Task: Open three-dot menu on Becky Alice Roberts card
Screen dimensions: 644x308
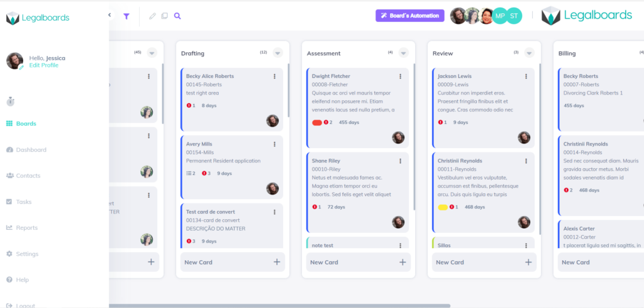Action: (275, 76)
